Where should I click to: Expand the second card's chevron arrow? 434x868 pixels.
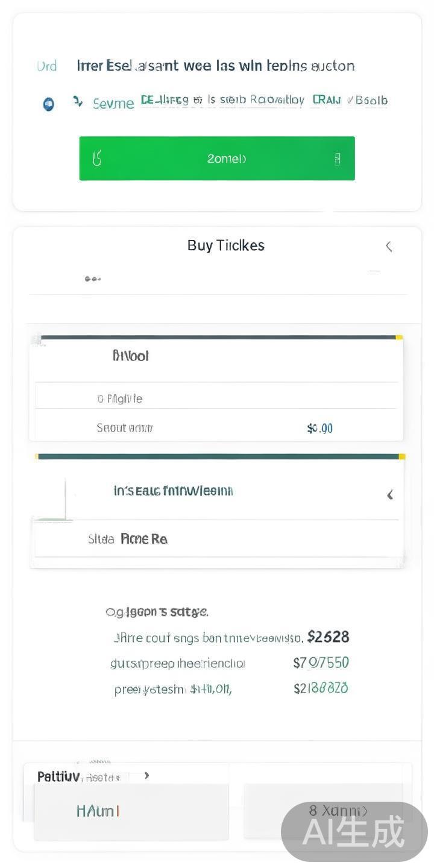click(390, 495)
